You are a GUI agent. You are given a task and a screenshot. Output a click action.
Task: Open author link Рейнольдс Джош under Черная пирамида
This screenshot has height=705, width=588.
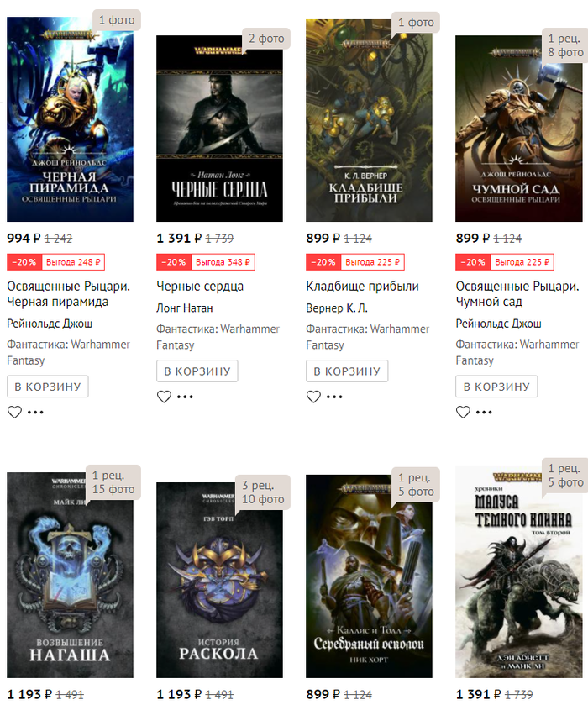tap(50, 324)
